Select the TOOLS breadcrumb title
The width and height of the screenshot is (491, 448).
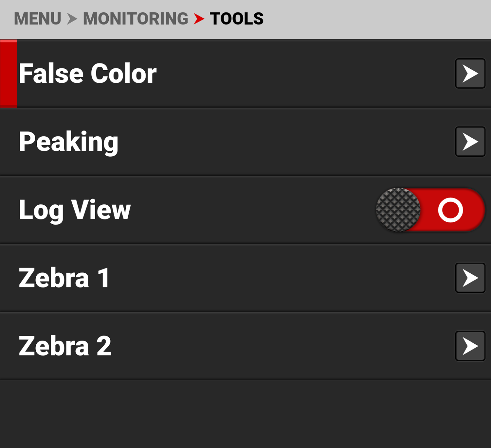coord(237,19)
